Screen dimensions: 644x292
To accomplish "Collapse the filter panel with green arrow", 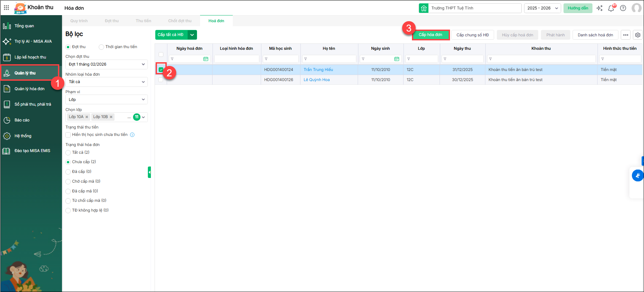I will [x=149, y=172].
